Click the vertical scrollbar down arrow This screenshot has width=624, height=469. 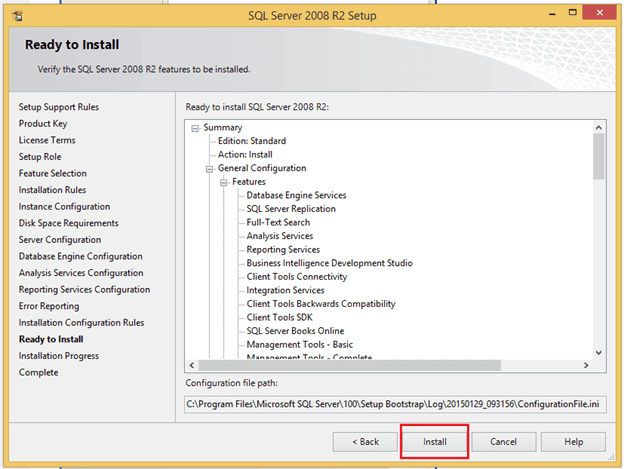click(x=598, y=352)
